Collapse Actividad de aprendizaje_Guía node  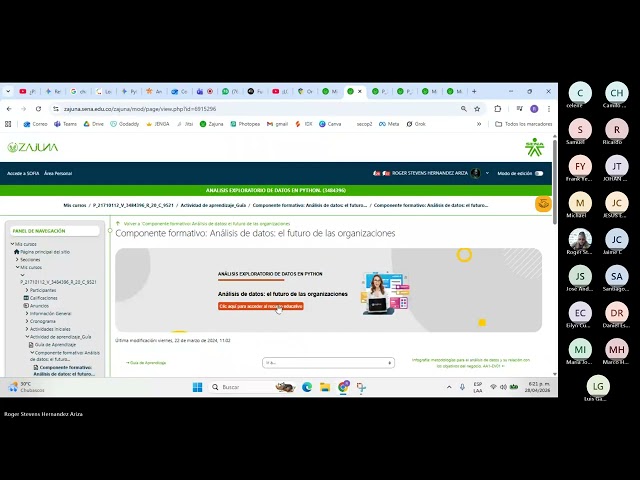point(27,337)
